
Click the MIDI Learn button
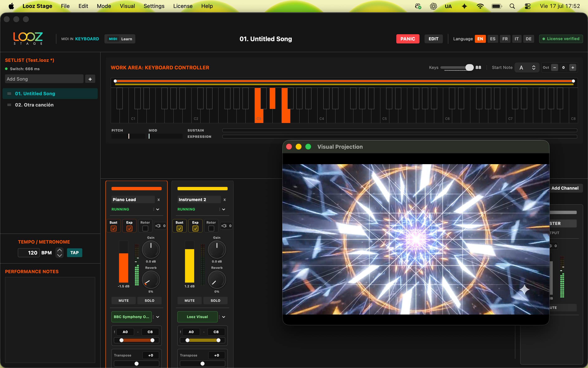pyautogui.click(x=120, y=39)
